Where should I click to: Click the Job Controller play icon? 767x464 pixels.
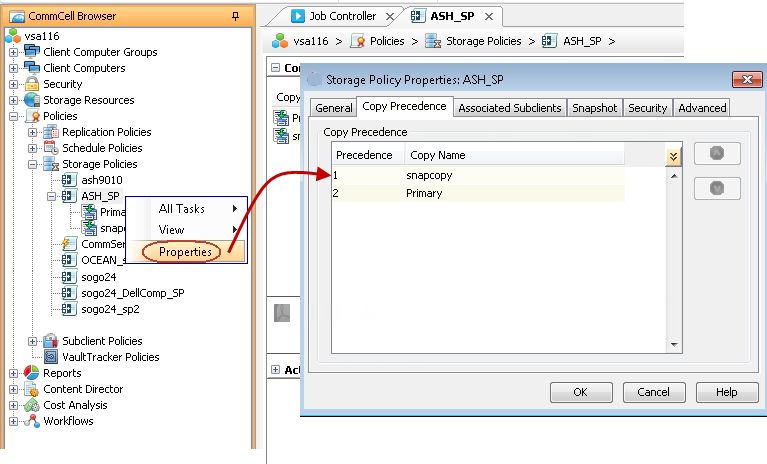(x=298, y=16)
